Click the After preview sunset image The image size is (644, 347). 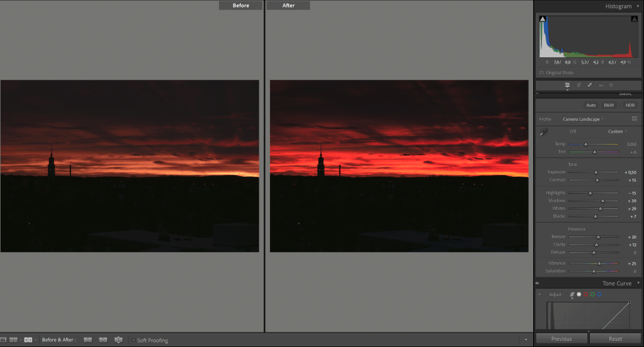tap(398, 166)
